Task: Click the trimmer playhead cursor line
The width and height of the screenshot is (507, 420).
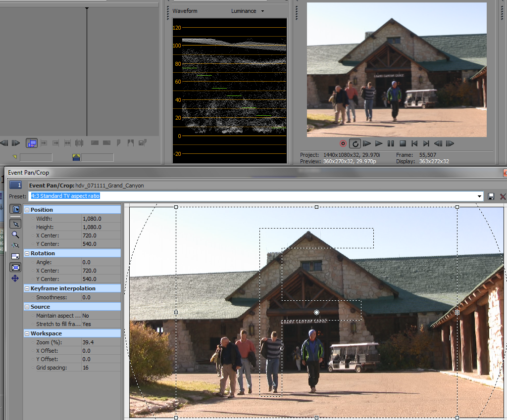Action: [x=87, y=72]
